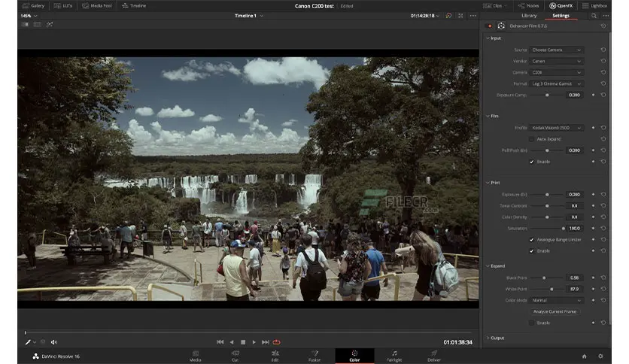This screenshot has height=364, width=629.
Task: Switch to the Fairlight page
Action: pyautogui.click(x=394, y=355)
